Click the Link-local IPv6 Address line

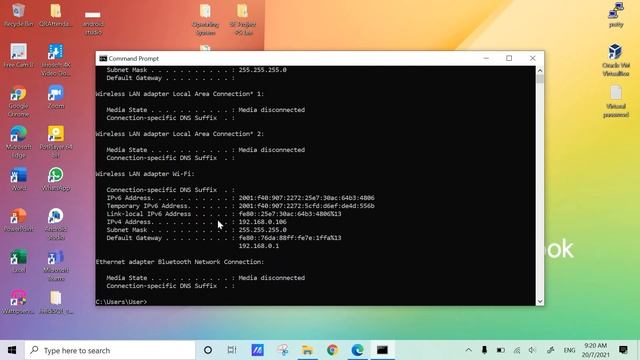(x=224, y=213)
